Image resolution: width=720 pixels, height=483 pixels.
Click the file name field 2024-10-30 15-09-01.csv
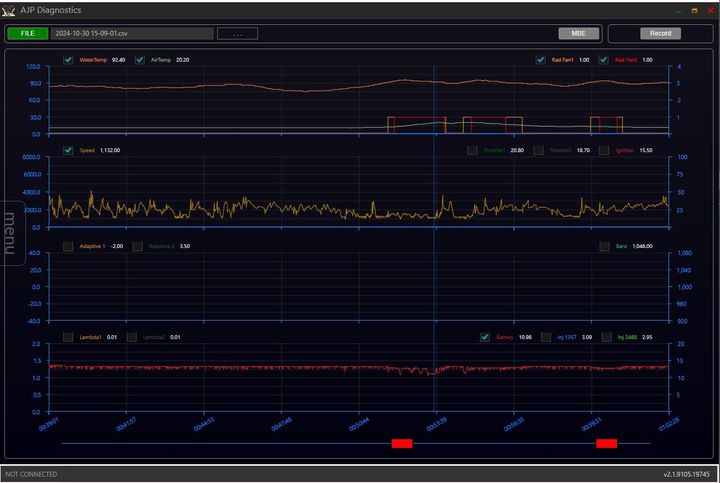(x=132, y=34)
